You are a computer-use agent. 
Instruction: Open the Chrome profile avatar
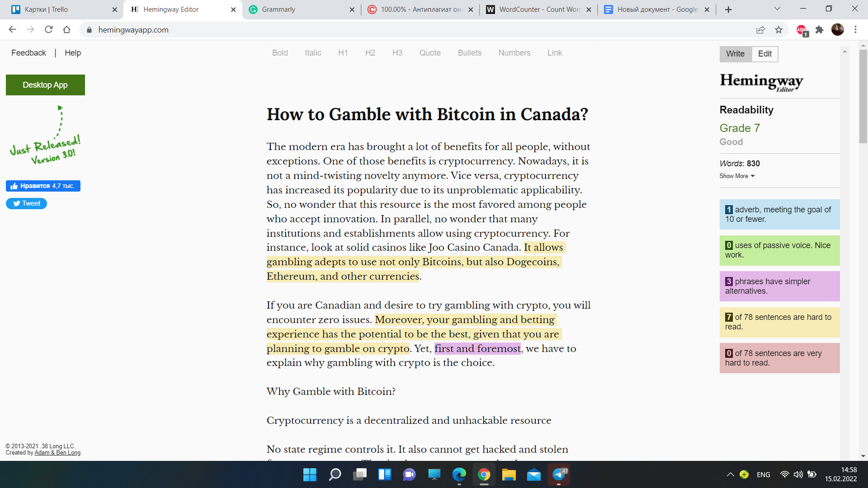[837, 30]
